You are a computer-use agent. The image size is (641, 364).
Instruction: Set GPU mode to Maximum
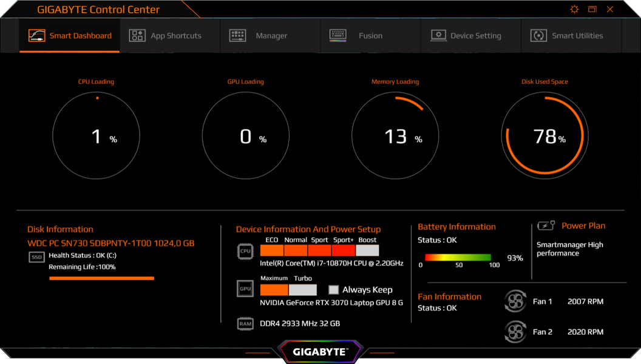coord(274,289)
